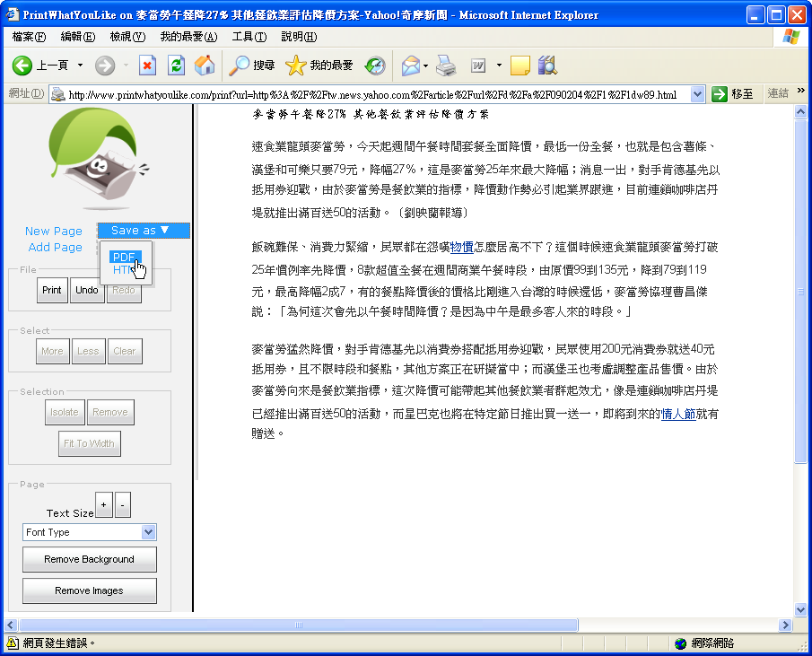Click the page icon in the address bar
This screenshot has height=656, width=812.
coord(58,94)
